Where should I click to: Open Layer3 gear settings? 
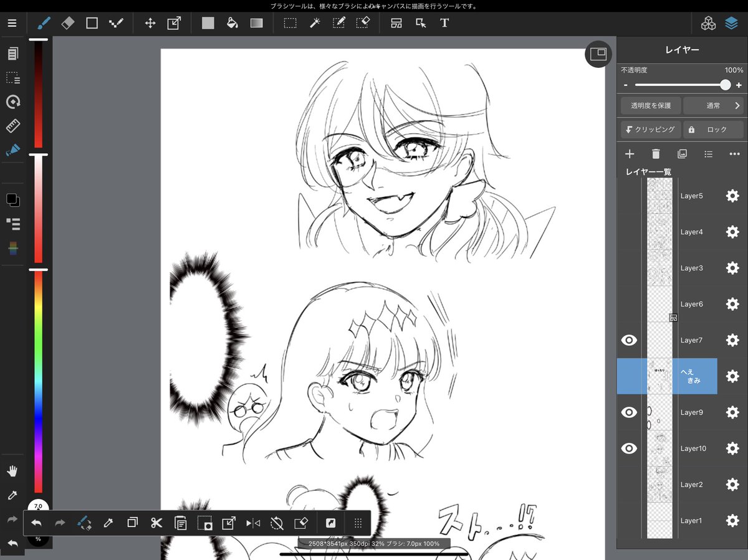tap(732, 268)
